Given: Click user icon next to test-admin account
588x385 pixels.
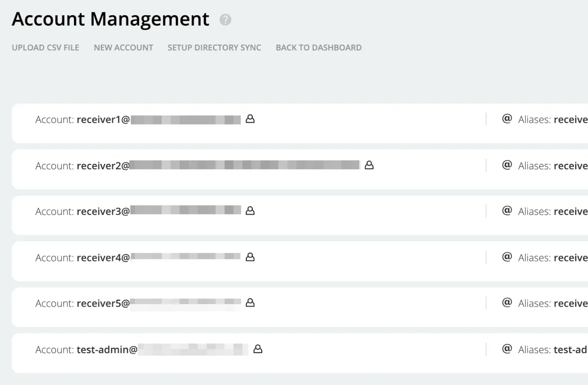Looking at the screenshot, I should point(258,349).
